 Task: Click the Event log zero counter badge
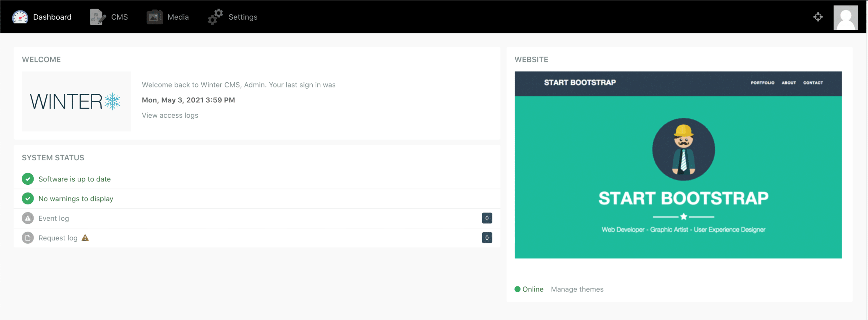point(487,218)
